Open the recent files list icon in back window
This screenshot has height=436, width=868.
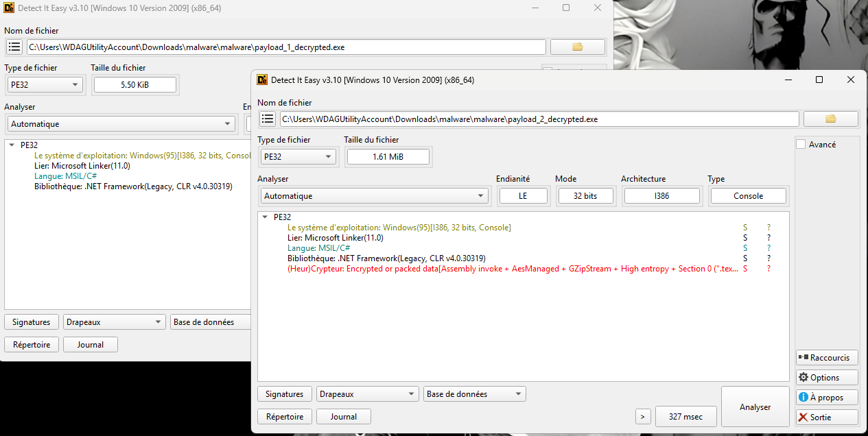(x=14, y=47)
